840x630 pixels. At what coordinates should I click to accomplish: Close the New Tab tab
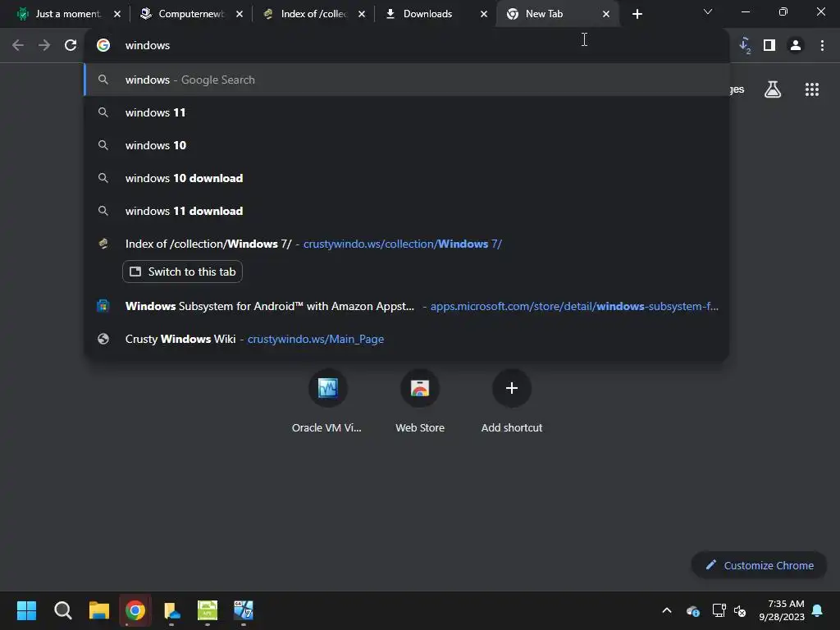tap(606, 14)
